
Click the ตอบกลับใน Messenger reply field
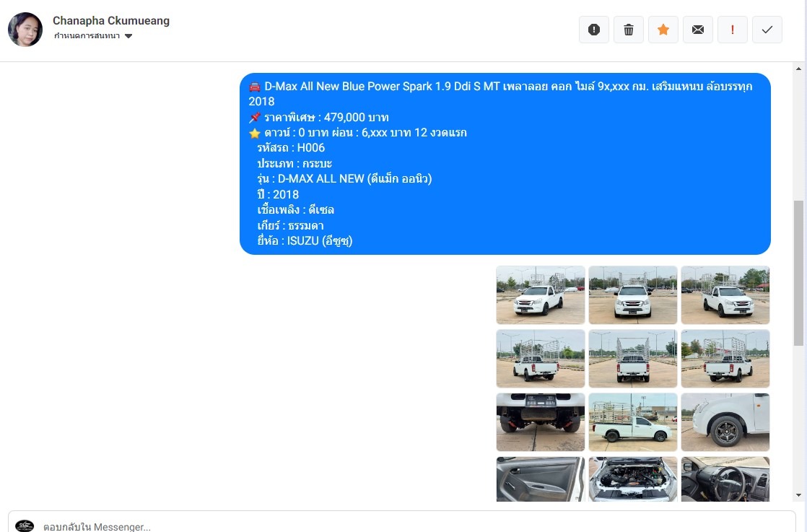point(401,525)
